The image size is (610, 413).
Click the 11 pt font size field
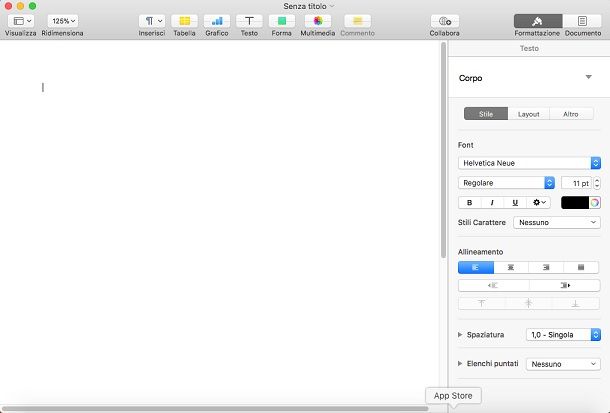pos(577,183)
